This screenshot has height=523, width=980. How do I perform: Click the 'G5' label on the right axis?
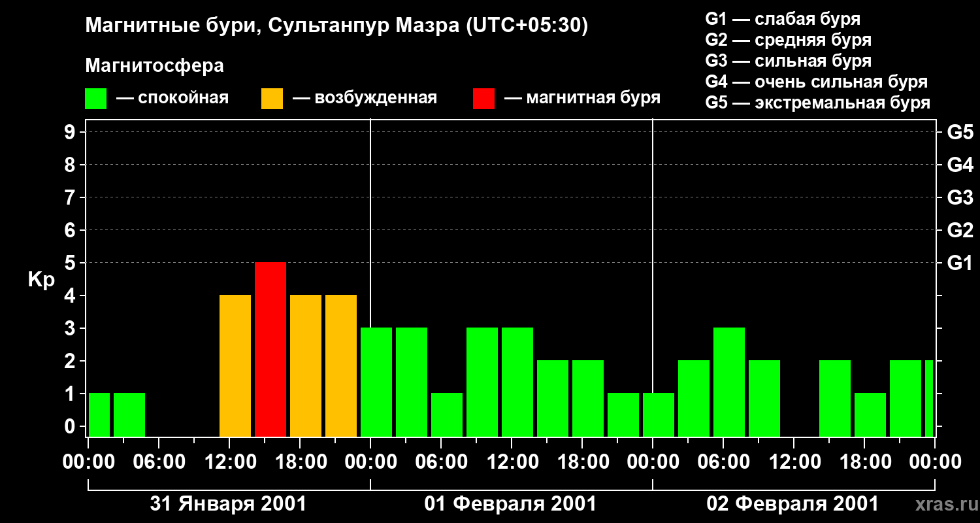960,132
